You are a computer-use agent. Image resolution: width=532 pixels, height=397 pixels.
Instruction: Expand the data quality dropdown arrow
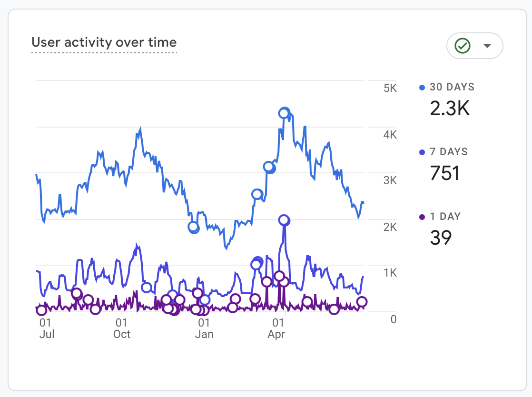(487, 46)
